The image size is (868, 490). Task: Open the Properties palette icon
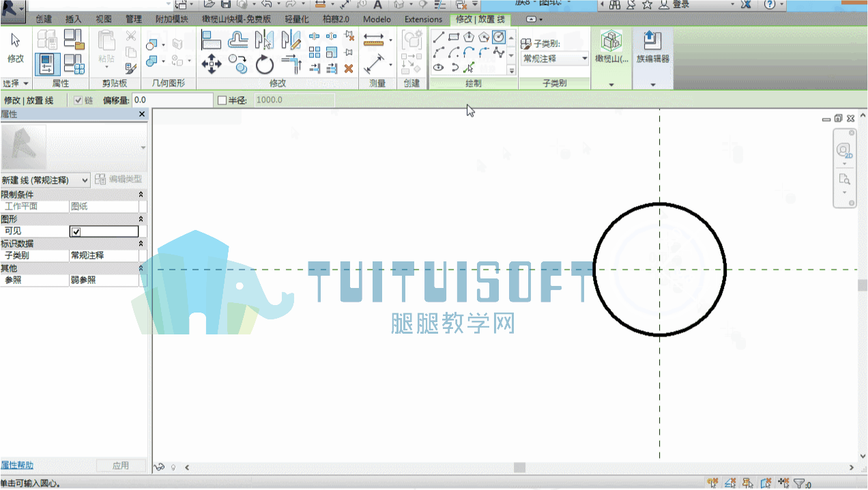47,64
